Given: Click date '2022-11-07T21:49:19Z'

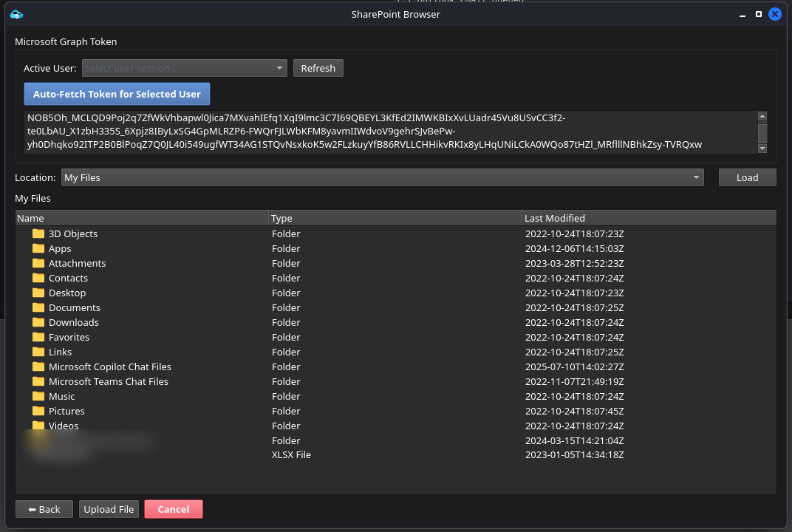Looking at the screenshot, I should (574, 381).
